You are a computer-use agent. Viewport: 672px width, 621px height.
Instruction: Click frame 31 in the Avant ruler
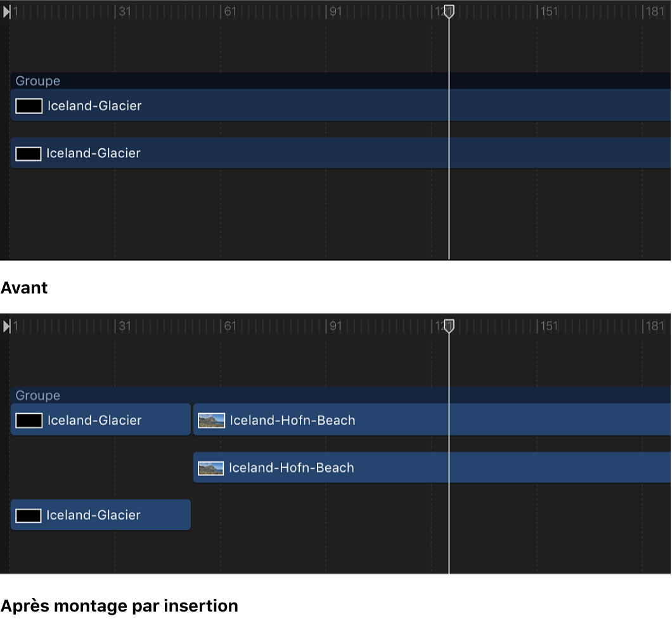tap(125, 11)
